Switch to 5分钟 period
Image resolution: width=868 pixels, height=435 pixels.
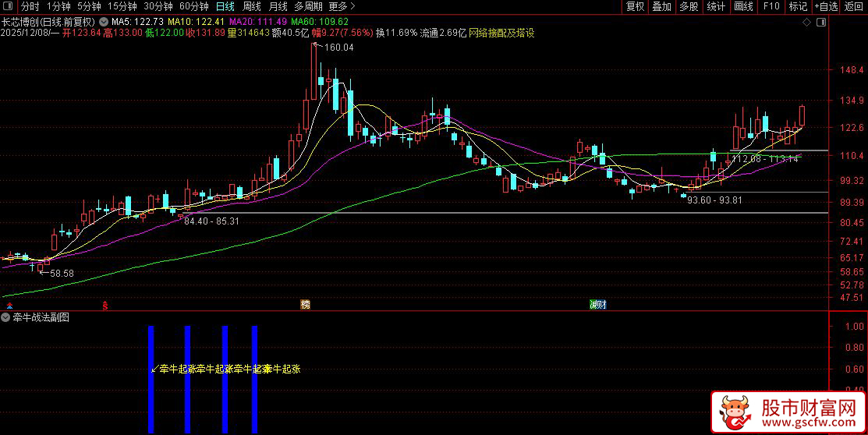point(89,7)
